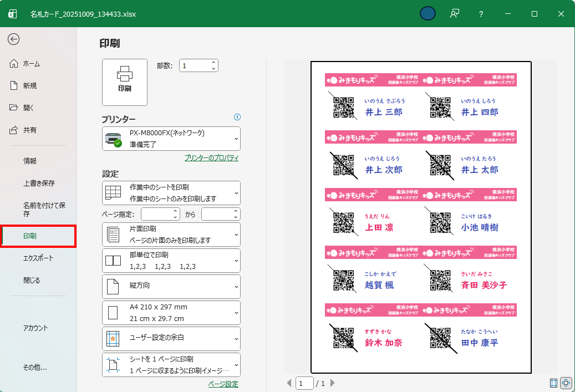
Task: Open the PX-M8000FX printer dropdown
Action: 171,139
